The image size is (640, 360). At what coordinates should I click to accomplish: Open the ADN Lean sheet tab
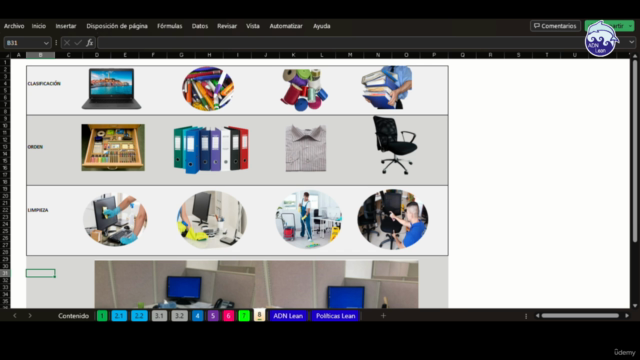(x=288, y=316)
